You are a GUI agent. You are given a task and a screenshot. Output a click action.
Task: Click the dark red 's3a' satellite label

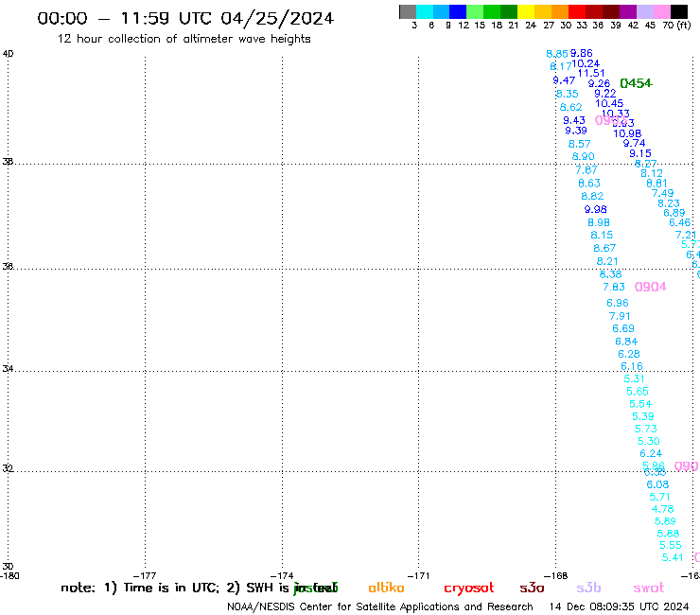532,588
